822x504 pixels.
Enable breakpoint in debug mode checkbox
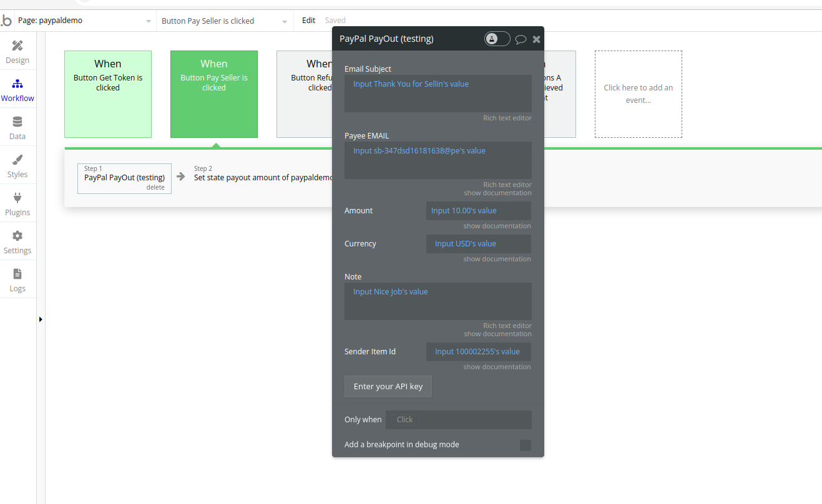click(526, 445)
